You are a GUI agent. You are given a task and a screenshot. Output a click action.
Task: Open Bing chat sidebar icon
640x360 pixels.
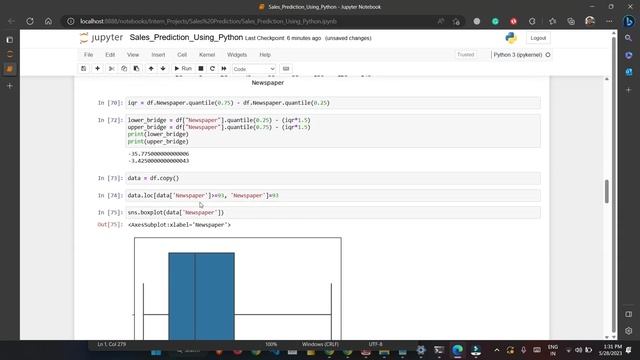click(x=629, y=21)
